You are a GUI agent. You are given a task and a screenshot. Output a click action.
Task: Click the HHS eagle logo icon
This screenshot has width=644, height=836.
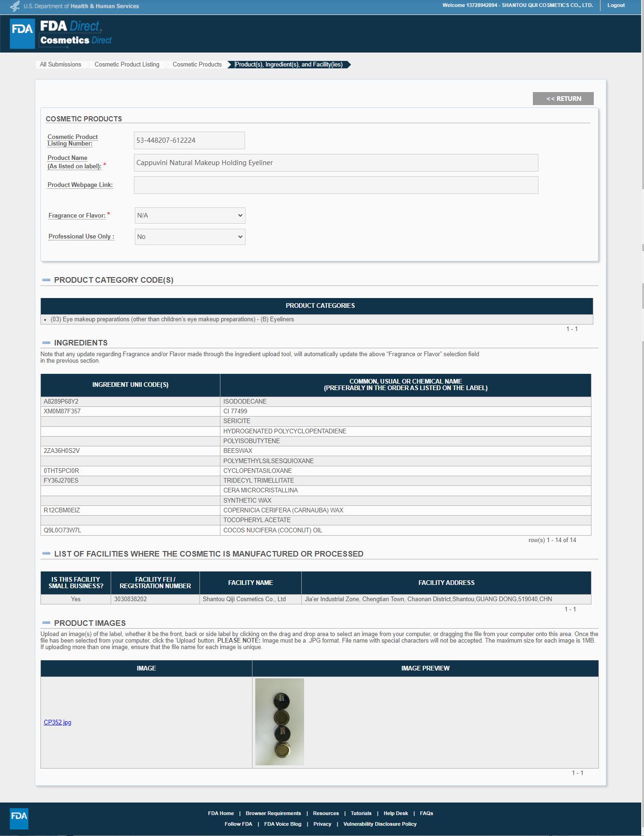tap(15, 6)
